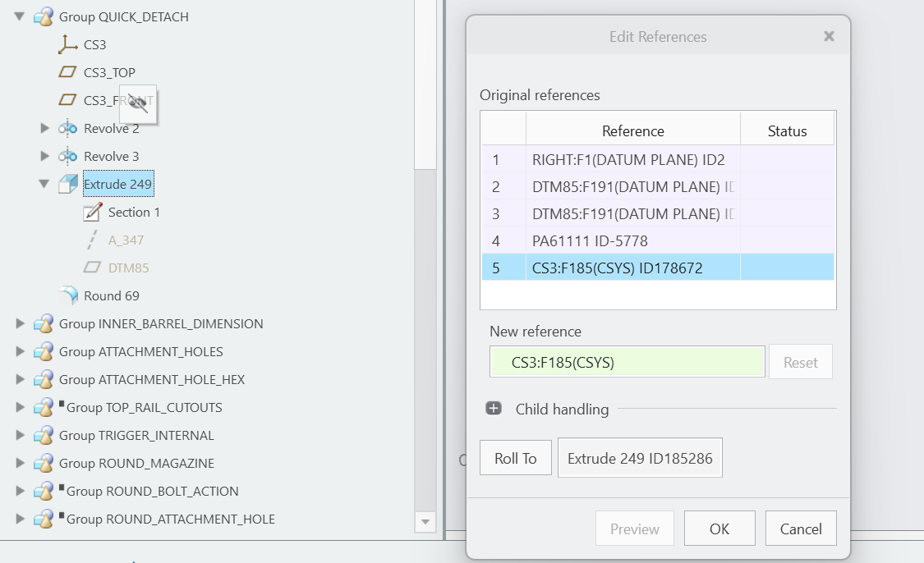Viewport: 924px width, 563px height.
Task: Select the Extrude 249 feature icon
Action: click(67, 184)
